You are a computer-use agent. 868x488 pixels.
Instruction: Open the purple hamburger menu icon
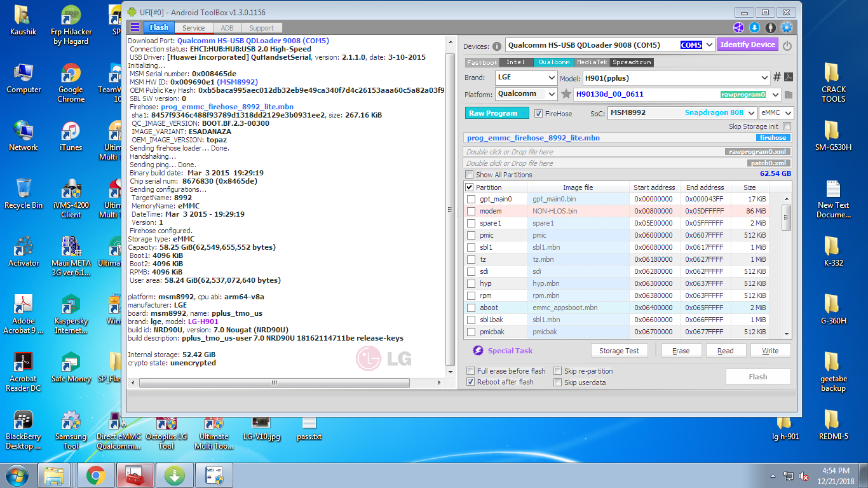pos(135,27)
